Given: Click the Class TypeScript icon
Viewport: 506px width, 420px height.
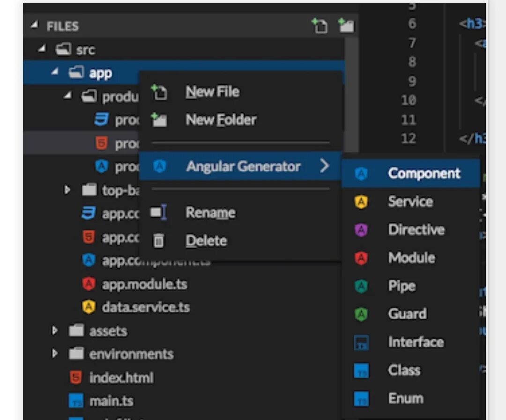Looking at the screenshot, I should [x=361, y=371].
